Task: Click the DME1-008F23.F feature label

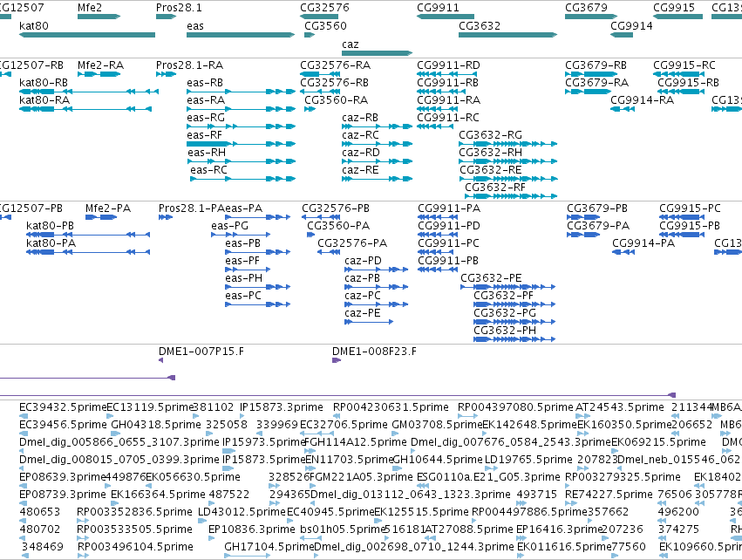Action: pos(374,352)
